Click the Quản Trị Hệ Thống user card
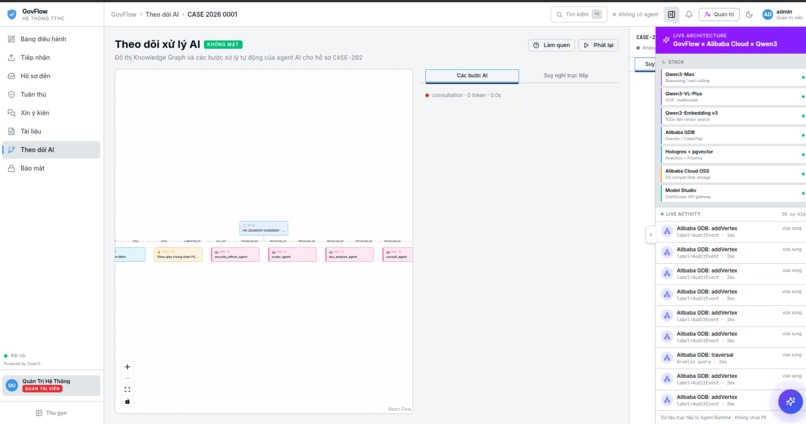 (51, 385)
